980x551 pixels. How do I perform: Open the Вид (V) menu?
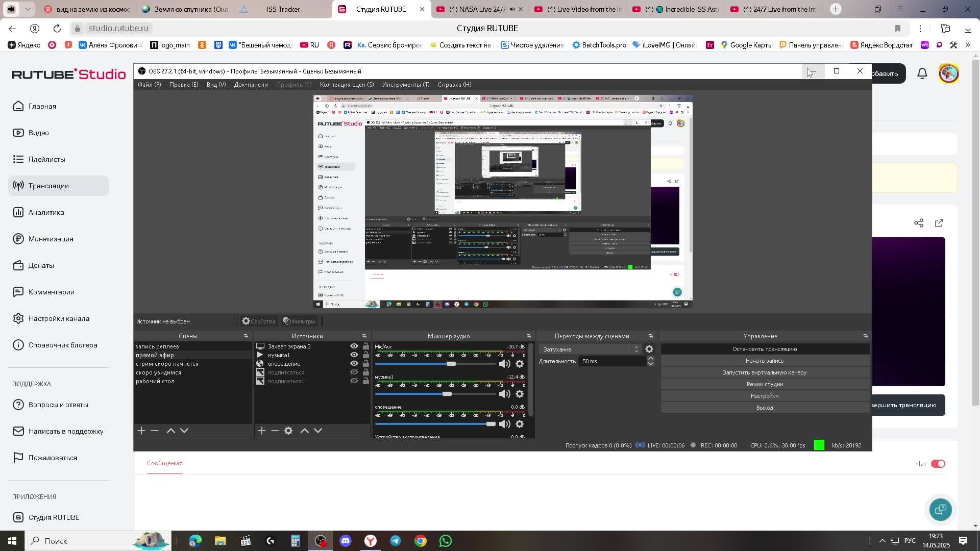pos(216,85)
